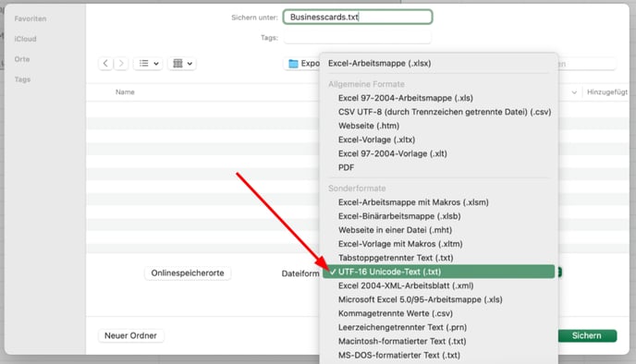Open the Expo folder location popup

pos(302,64)
